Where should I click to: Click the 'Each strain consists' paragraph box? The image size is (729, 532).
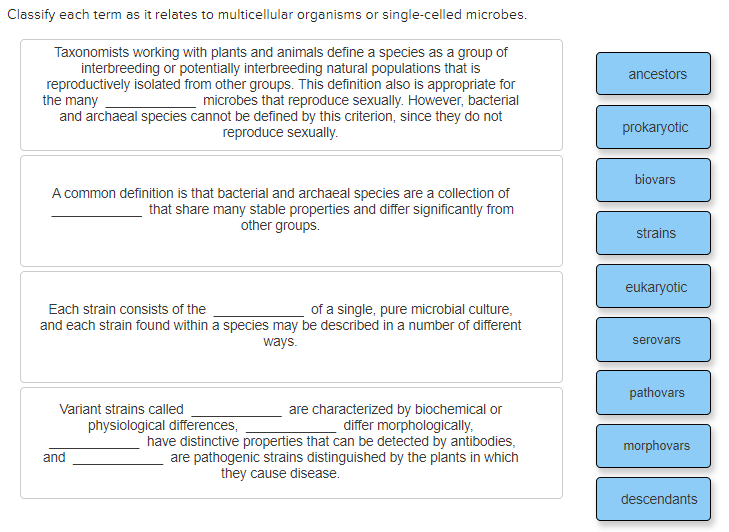pyautogui.click(x=292, y=327)
